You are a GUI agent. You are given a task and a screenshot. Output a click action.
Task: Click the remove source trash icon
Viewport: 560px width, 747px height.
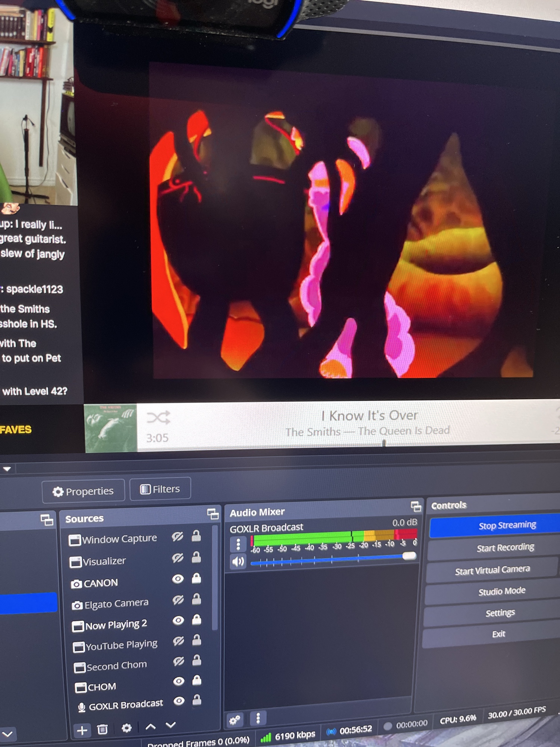[x=102, y=729]
